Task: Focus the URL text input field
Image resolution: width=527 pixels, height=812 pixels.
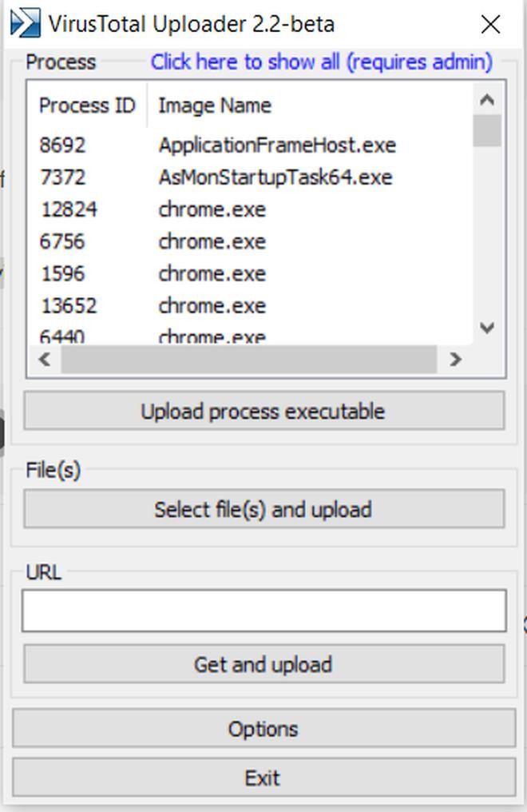Action: pos(263,611)
